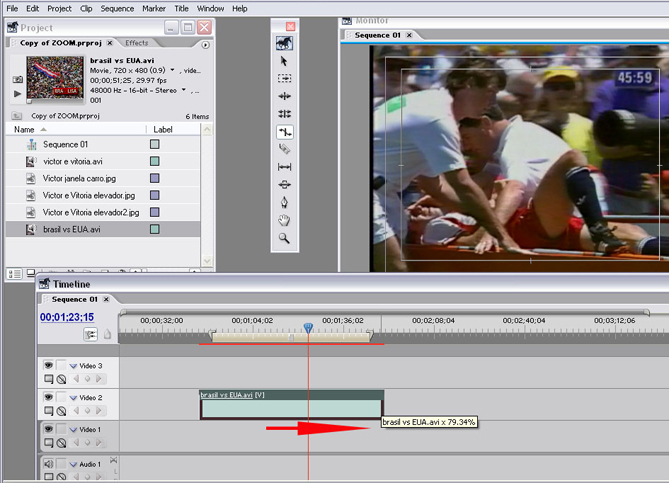Click the Sequence 01 label color swatch

pos(154,144)
